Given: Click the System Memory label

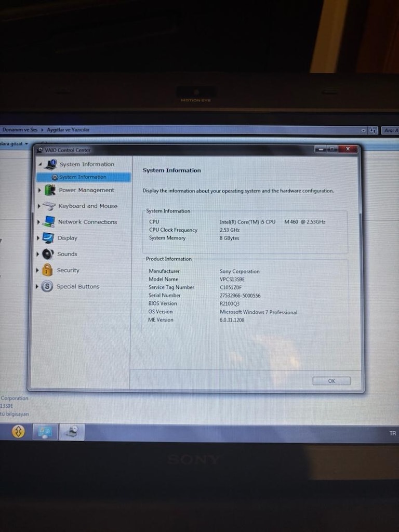Looking at the screenshot, I should (167, 238).
